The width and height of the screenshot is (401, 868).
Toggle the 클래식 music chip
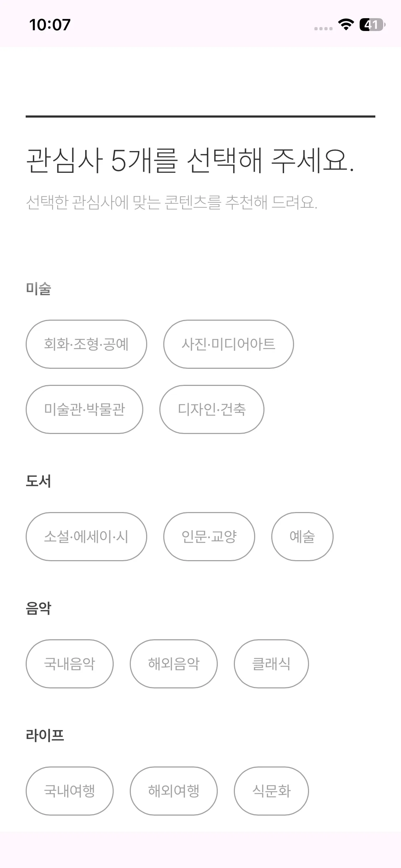271,664
